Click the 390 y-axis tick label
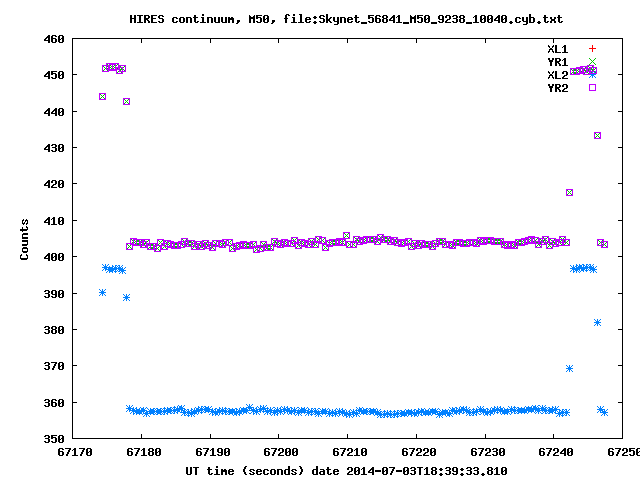This screenshot has height=480, width=640. point(54,293)
